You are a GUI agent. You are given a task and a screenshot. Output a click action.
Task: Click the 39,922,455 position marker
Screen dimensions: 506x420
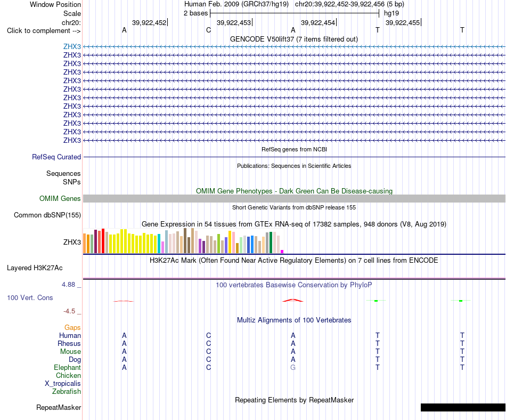403,22
